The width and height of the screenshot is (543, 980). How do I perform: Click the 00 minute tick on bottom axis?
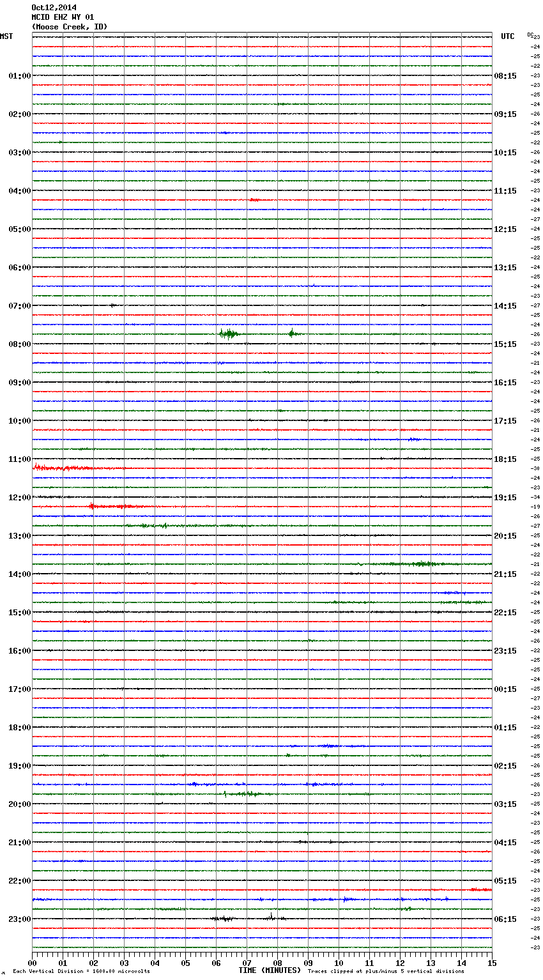[33, 963]
